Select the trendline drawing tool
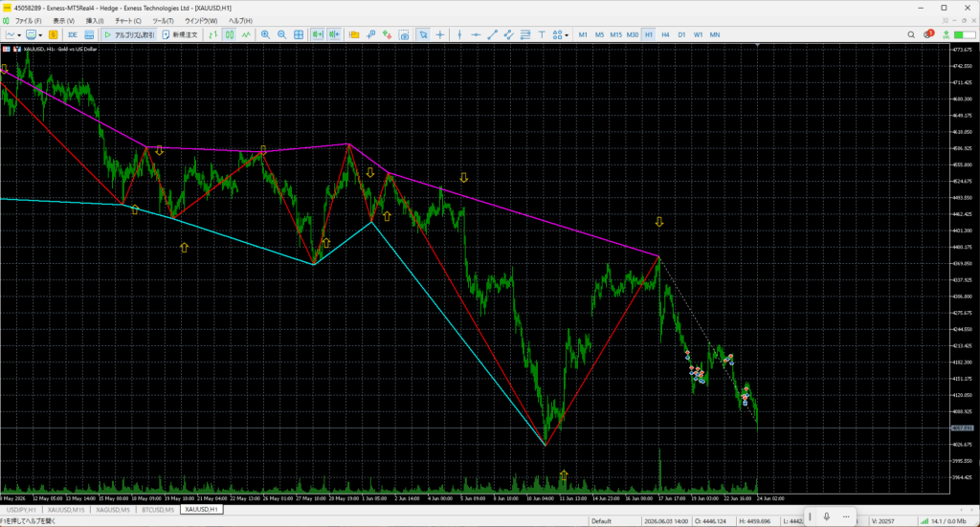Viewport: 980px width, 527px height. 493,35
